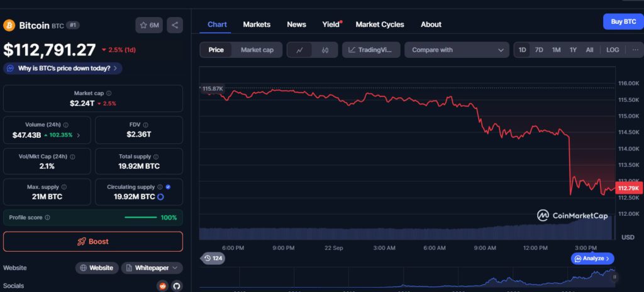Image resolution: width=644 pixels, height=292 pixels.
Task: Toggle LOG scale on chart
Action: click(x=613, y=50)
